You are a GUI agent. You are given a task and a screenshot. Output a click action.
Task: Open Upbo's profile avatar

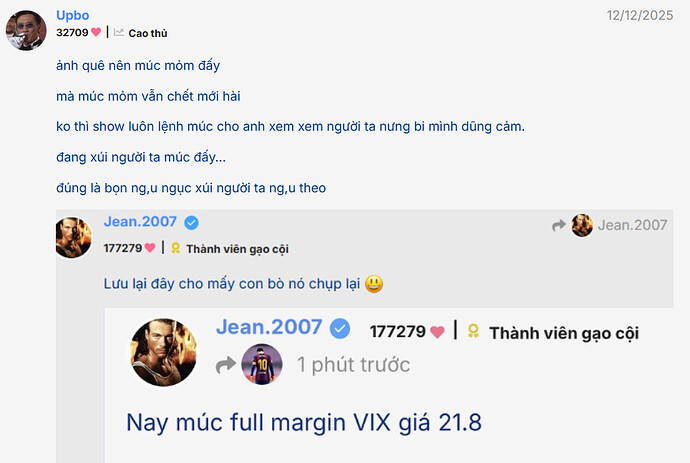pos(26,30)
